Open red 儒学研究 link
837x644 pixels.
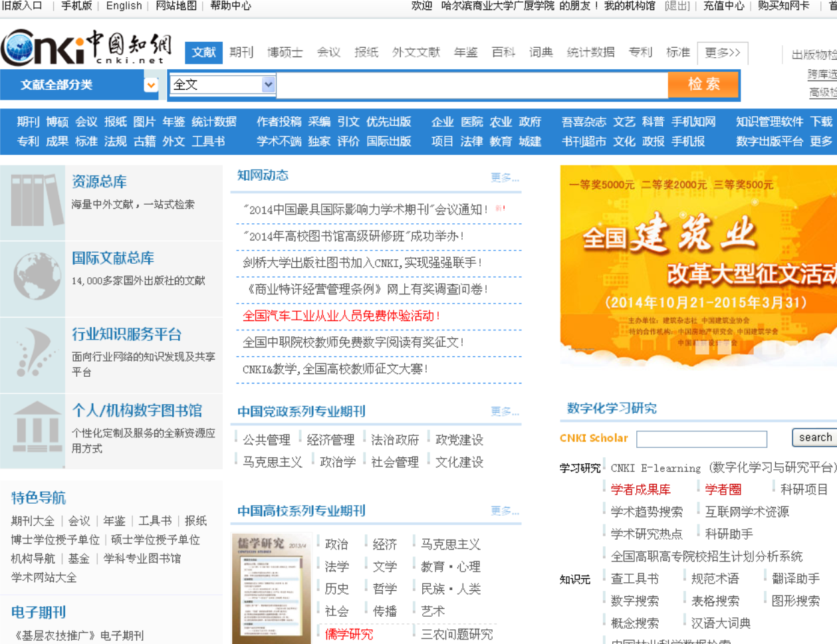(349, 635)
